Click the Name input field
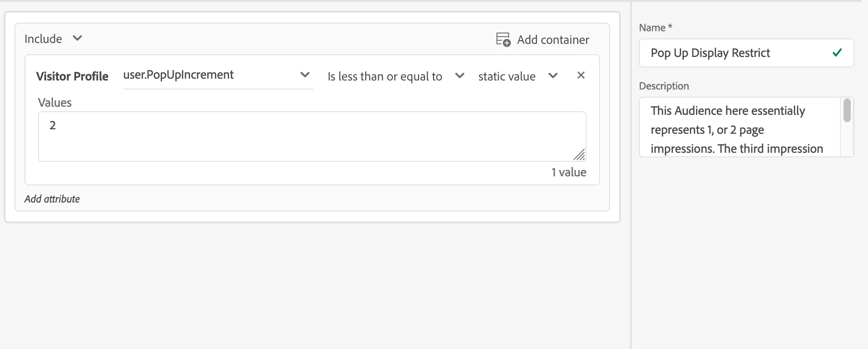The height and width of the screenshot is (349, 868). tap(738, 53)
